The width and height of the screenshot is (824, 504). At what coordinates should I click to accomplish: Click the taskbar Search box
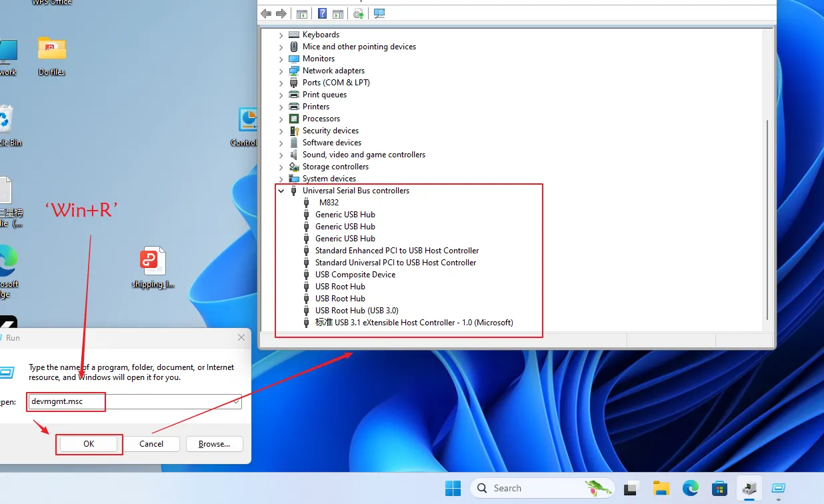pyautogui.click(x=542, y=489)
